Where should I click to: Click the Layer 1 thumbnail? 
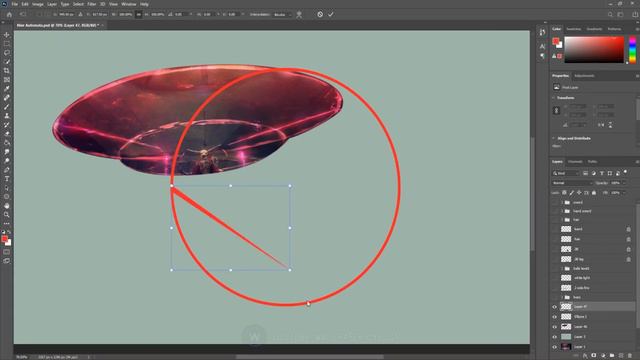(566, 347)
